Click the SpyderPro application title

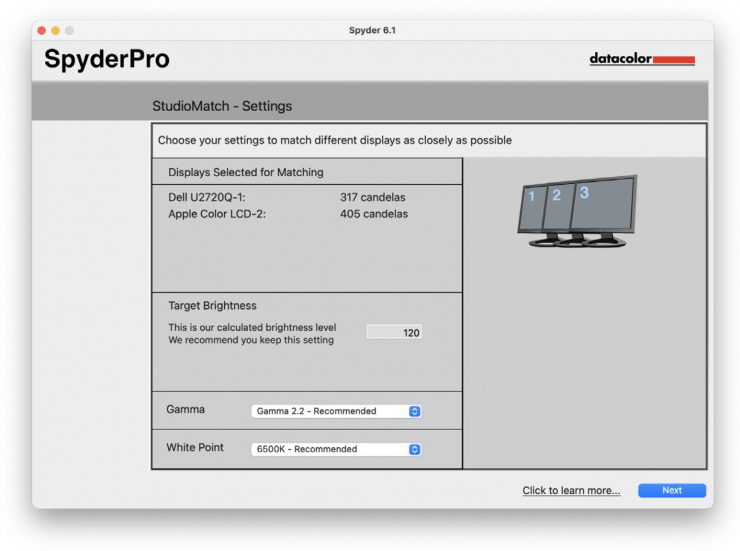[x=106, y=60]
